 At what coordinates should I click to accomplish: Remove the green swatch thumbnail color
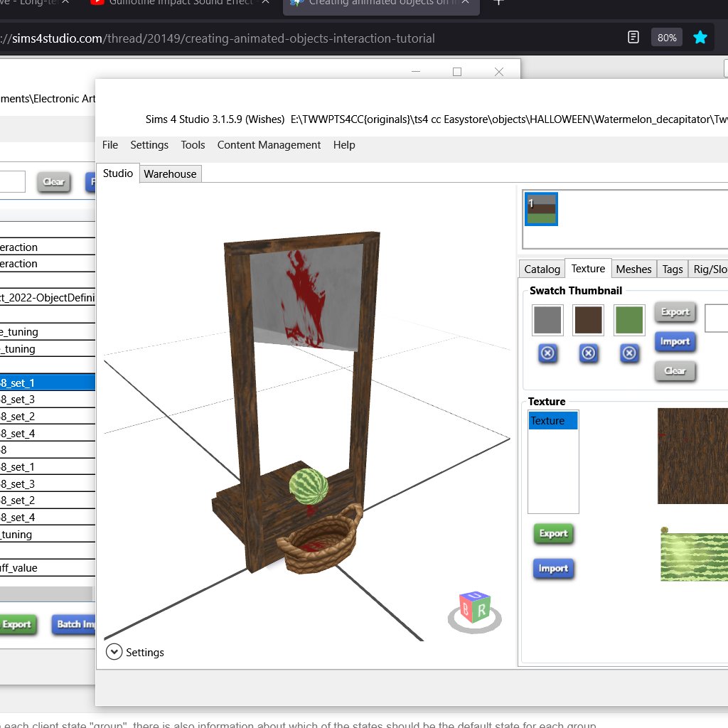click(x=629, y=353)
